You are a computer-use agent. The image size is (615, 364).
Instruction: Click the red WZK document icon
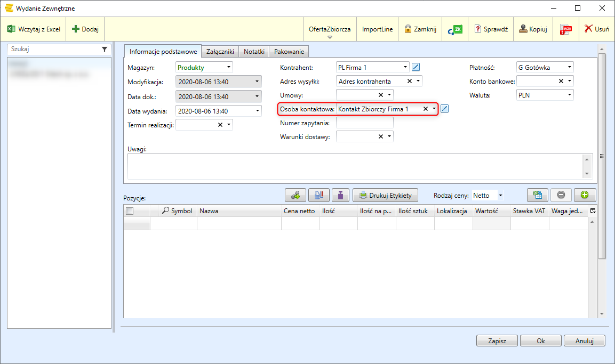[565, 29]
